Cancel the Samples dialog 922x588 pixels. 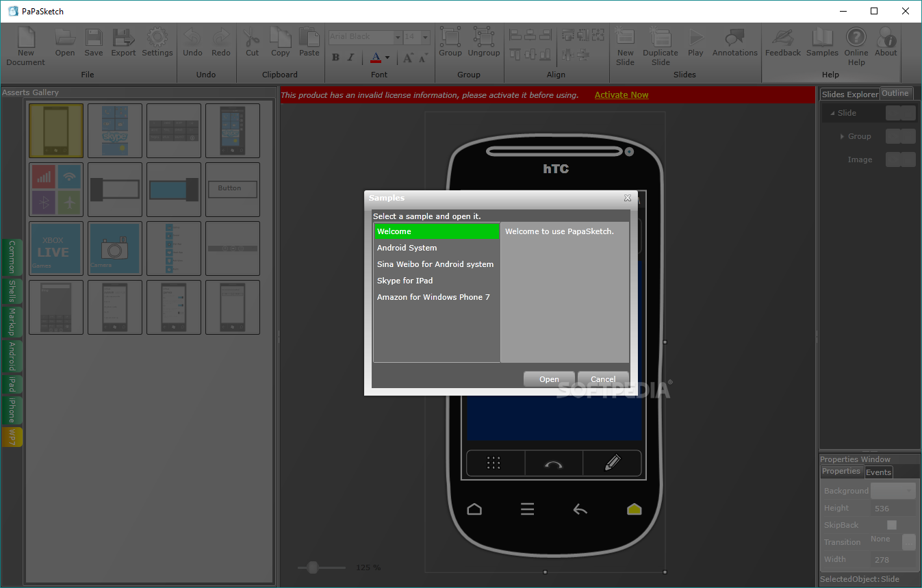(x=603, y=379)
